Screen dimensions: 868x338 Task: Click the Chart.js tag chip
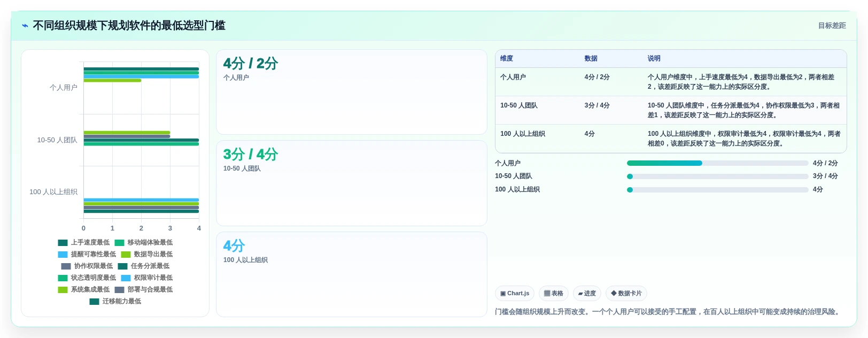point(515,294)
